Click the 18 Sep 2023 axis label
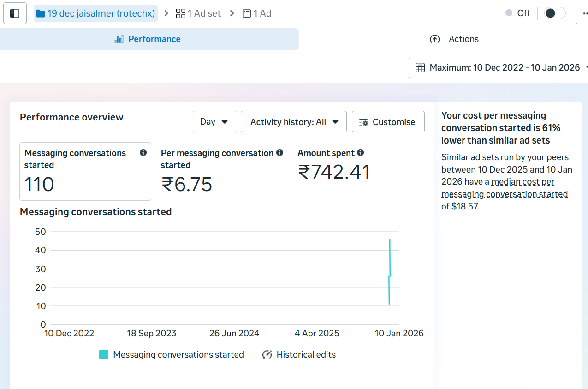Image resolution: width=588 pixels, height=389 pixels. pos(152,333)
